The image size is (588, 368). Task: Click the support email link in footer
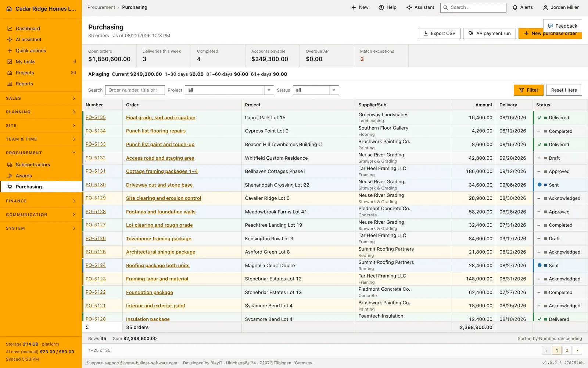[141, 363]
